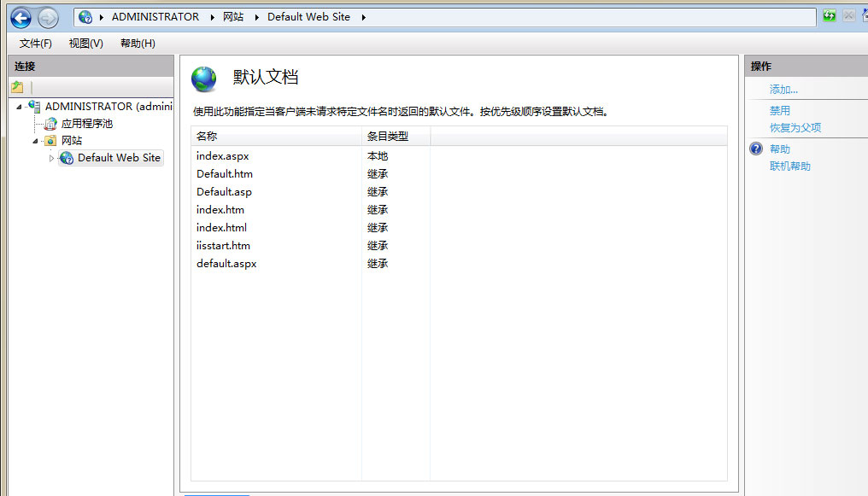Collapse the ADMINISTRATOR server tree node
This screenshot has width=868, height=496.
tap(20, 107)
